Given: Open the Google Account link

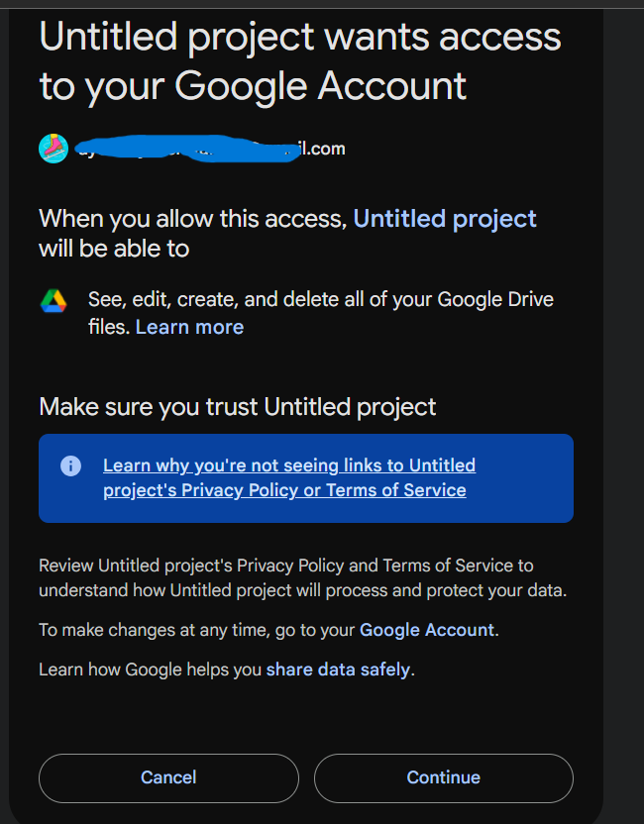Looking at the screenshot, I should 426,630.
